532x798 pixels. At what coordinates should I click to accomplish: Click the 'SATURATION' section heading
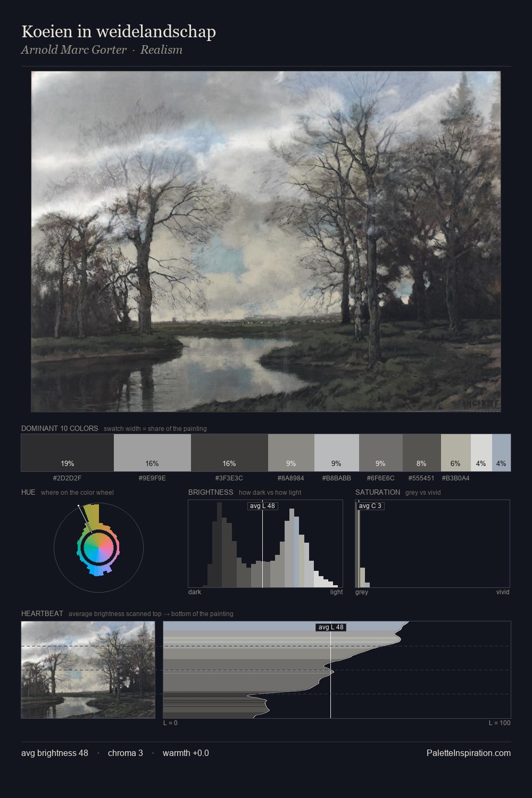tap(378, 492)
